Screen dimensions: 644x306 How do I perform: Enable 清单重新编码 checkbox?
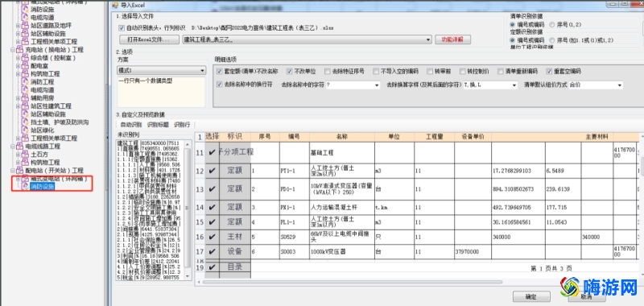[500, 71]
